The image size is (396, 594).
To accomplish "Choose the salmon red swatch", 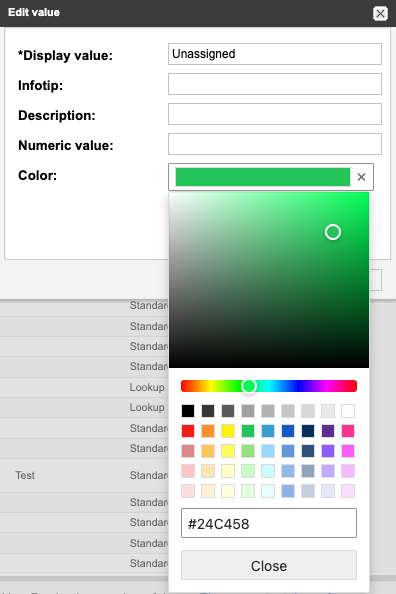I will pyautogui.click(x=188, y=451).
